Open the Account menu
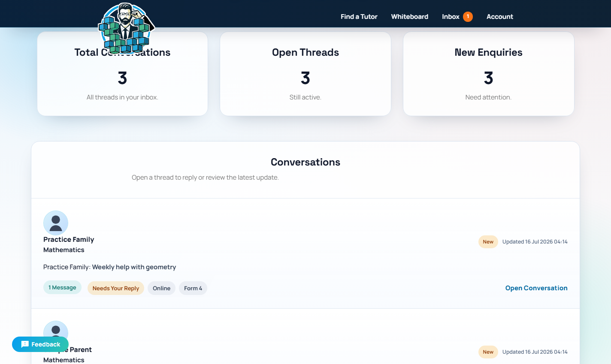The image size is (611, 364). [499, 17]
